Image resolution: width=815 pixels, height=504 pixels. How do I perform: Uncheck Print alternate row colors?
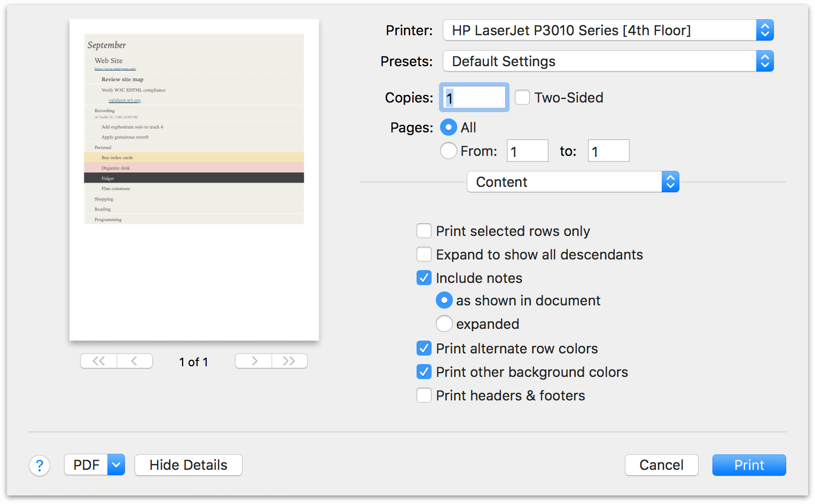424,348
